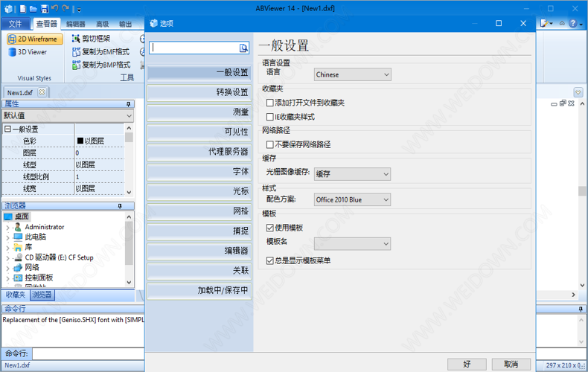Expand the CD 驱动器 (E:) tree node

(x=7, y=257)
